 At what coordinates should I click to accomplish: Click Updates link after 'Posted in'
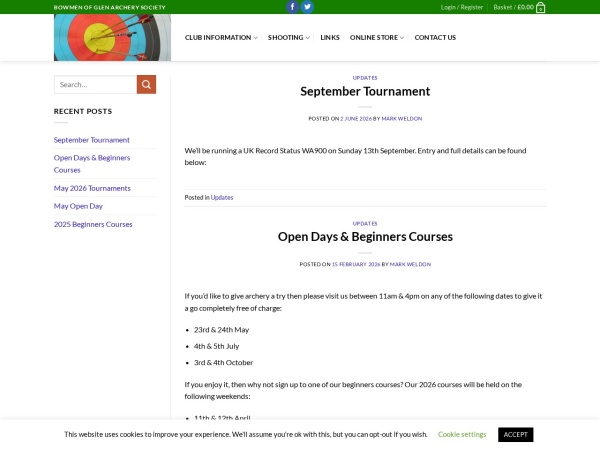[x=222, y=198]
